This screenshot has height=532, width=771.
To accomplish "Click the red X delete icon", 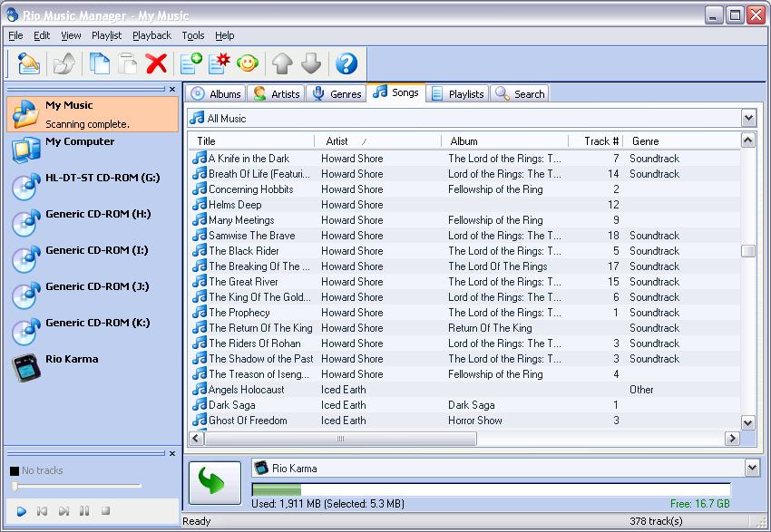I will pos(156,63).
